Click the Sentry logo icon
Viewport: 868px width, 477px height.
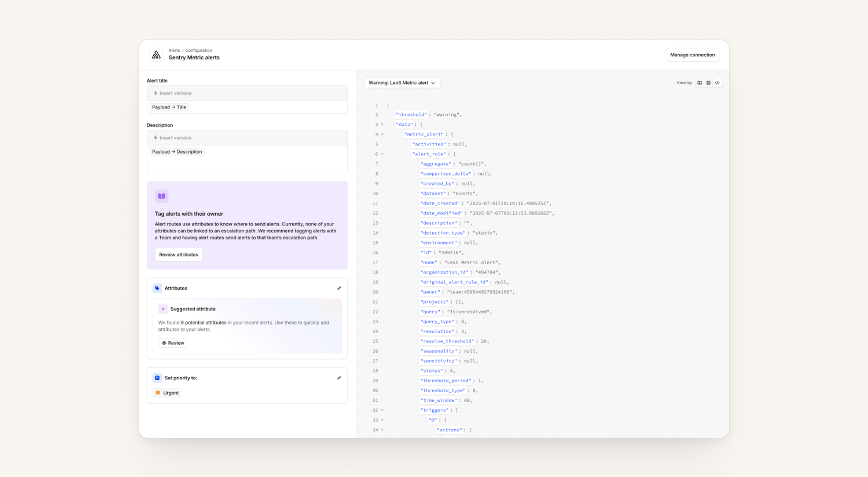(x=156, y=55)
